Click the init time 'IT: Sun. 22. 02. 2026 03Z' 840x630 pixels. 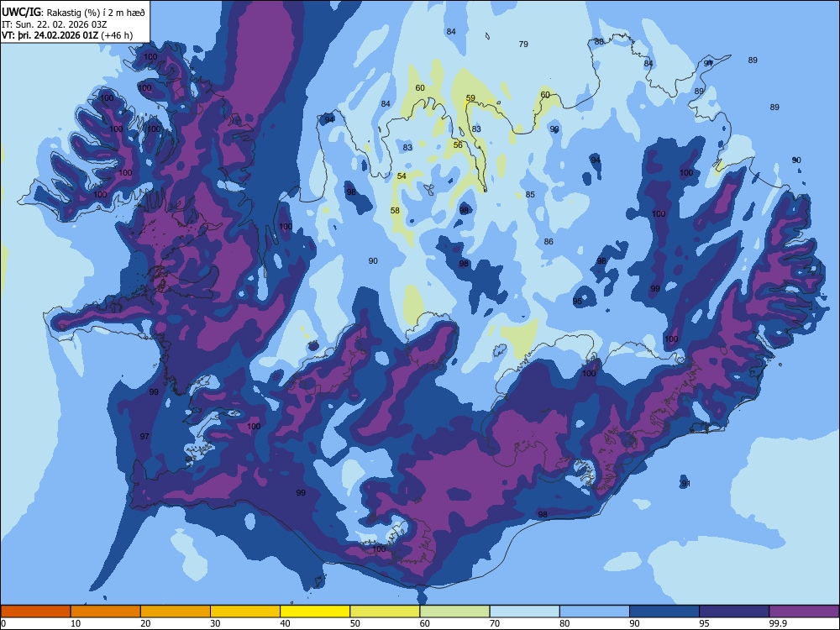[54, 24]
